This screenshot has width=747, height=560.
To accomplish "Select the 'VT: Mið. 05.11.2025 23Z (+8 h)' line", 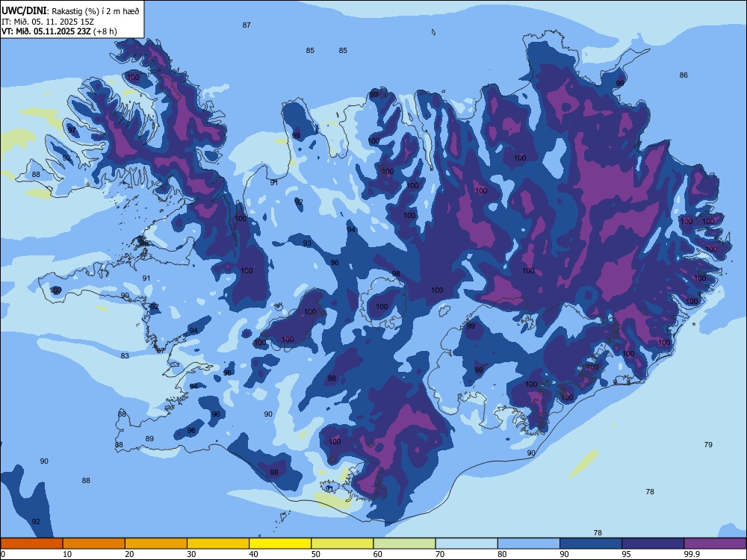I will (59, 31).
